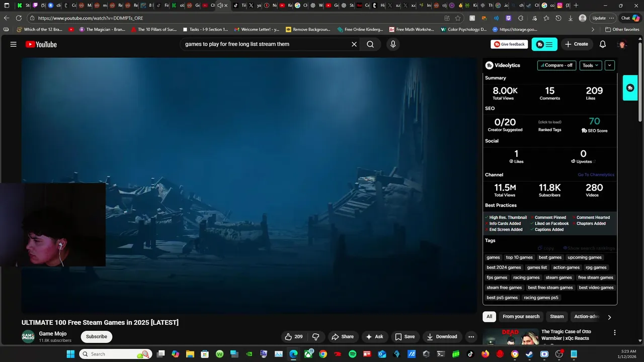Go back in the browser
Viewport: 644px width, 362px height.
point(7,18)
